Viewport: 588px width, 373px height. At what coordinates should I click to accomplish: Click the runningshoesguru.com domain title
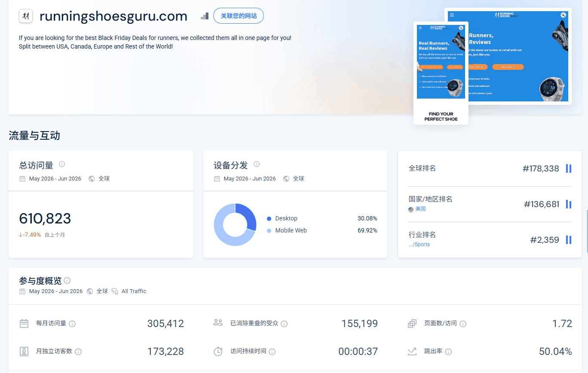(x=113, y=16)
